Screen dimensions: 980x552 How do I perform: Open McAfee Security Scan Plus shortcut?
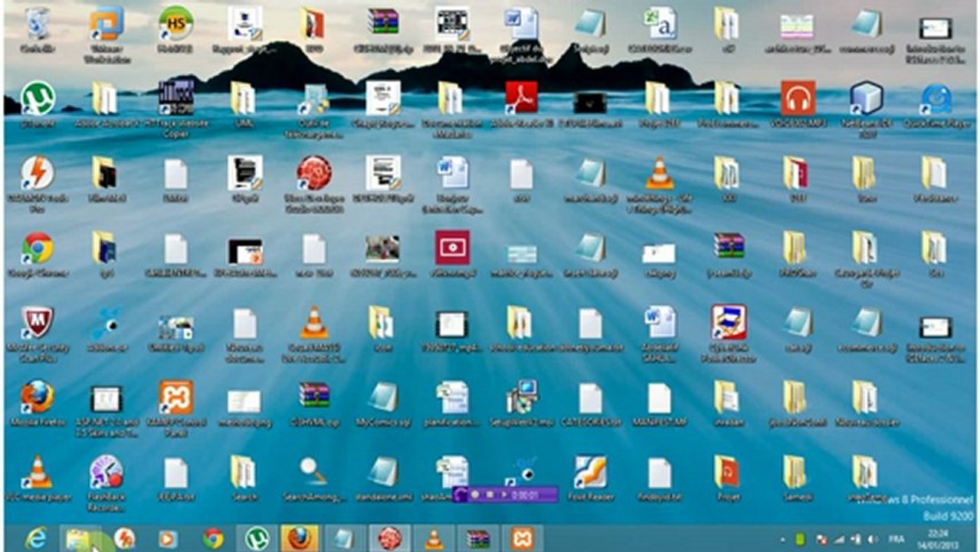(36, 323)
